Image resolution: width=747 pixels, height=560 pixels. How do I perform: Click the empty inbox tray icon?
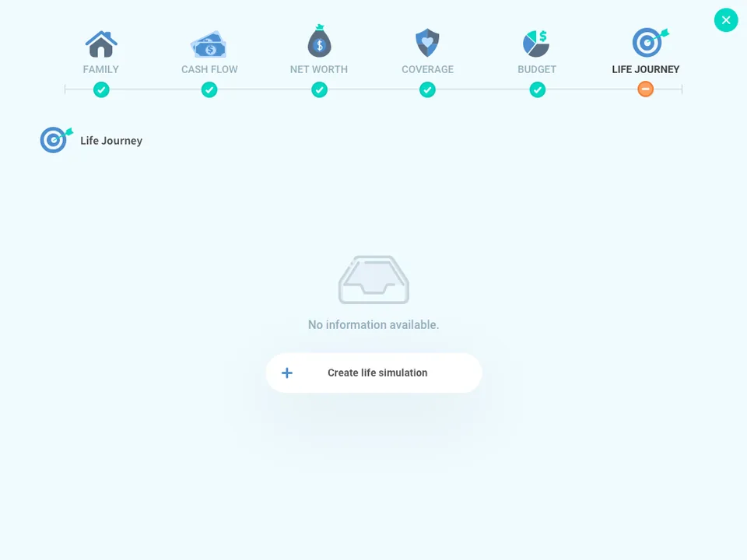(x=374, y=279)
